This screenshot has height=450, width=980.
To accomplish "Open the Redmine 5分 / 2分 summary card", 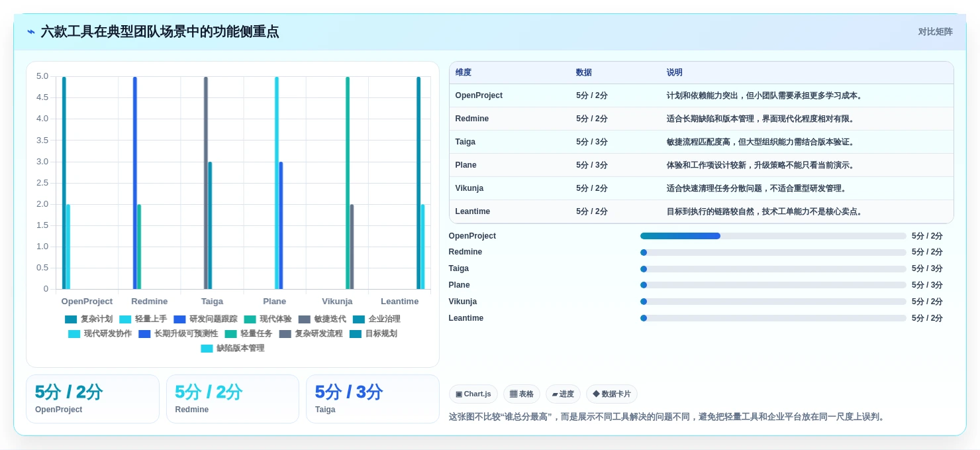I will [232, 399].
